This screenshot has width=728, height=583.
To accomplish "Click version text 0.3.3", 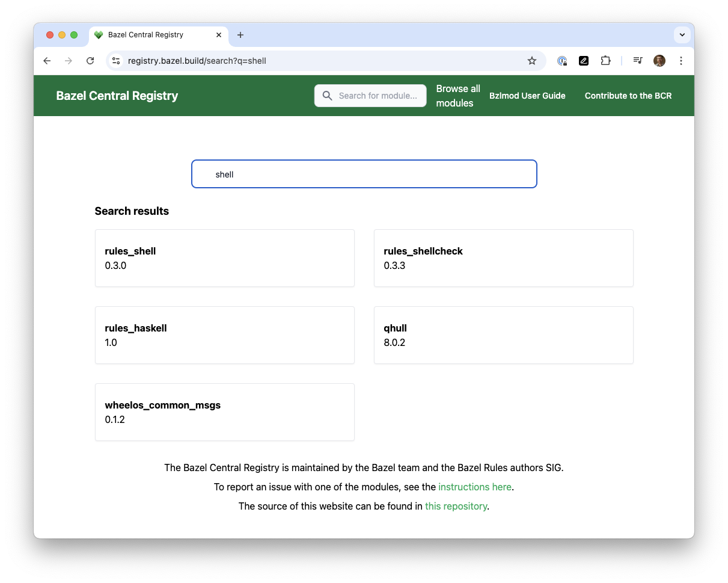I will click(394, 265).
